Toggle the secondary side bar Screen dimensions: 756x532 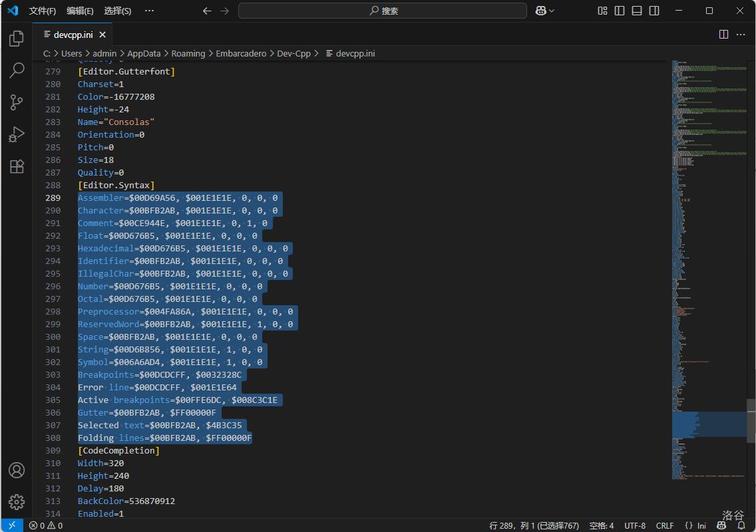(654, 11)
